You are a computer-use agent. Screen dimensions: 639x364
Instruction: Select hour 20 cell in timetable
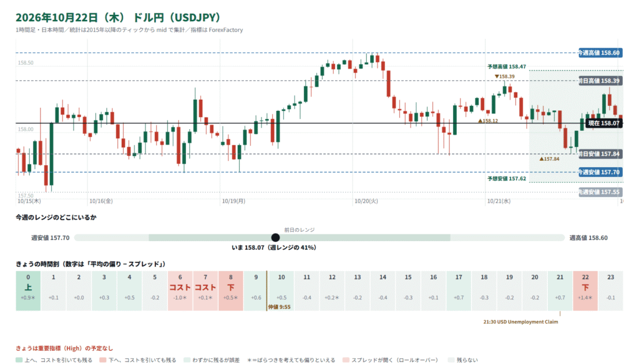[x=535, y=290]
